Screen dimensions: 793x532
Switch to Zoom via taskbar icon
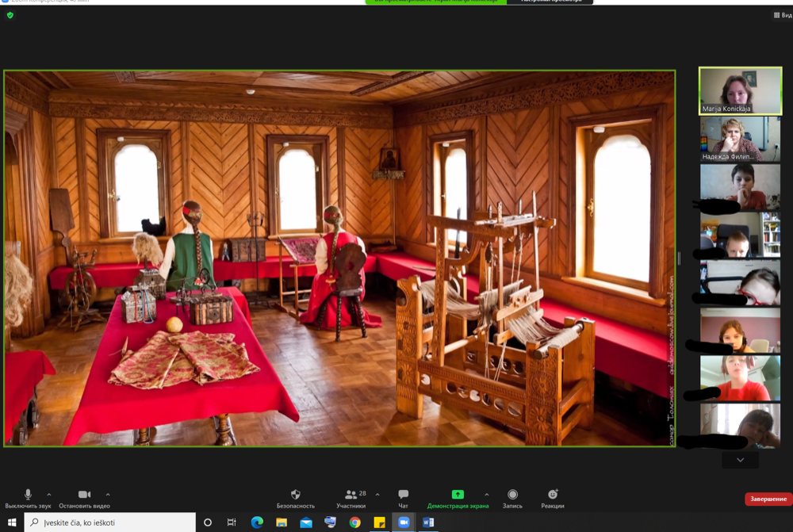pyautogui.click(x=404, y=522)
